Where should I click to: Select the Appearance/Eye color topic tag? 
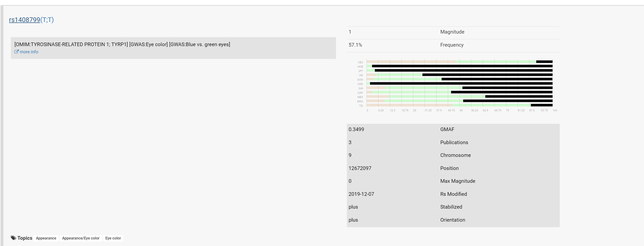(x=81, y=238)
